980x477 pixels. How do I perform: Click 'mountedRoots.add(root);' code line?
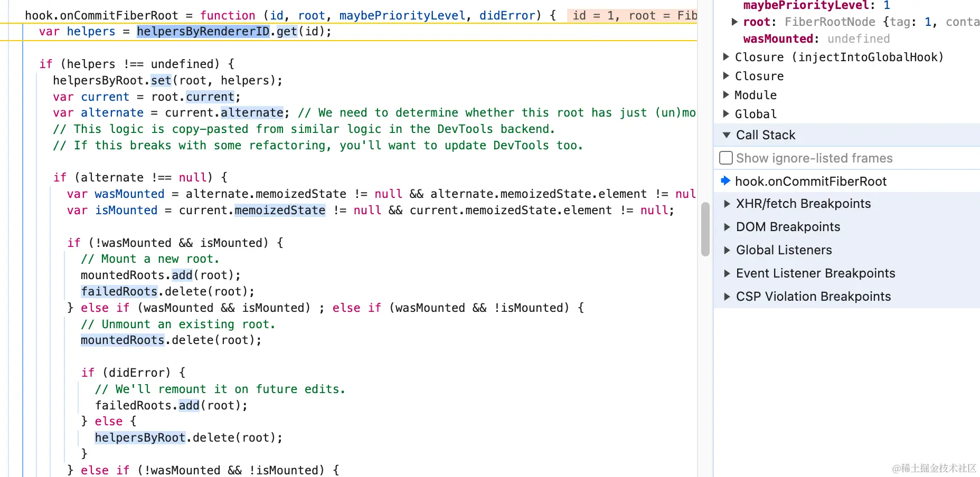point(161,275)
